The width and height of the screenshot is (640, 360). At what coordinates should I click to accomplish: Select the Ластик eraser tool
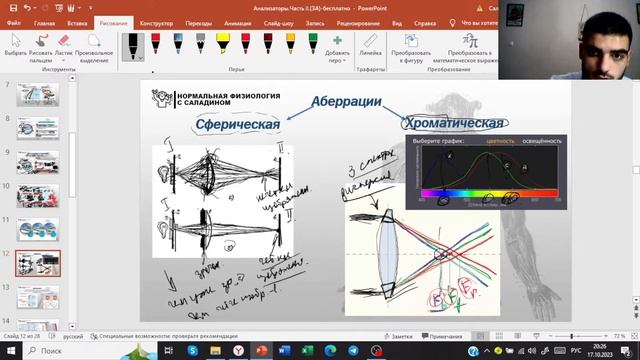coord(64,45)
